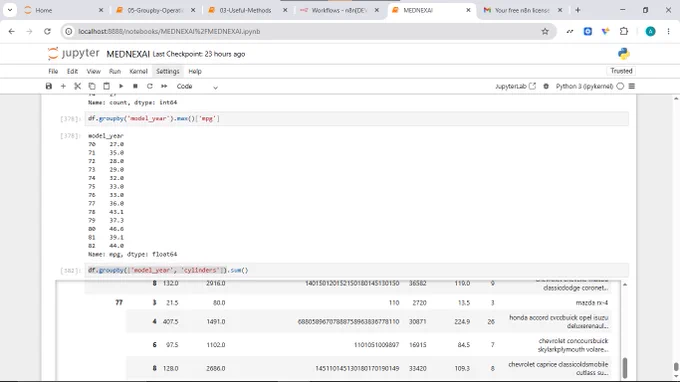This screenshot has width=680, height=382.
Task: Save the notebook with the floppy disk icon
Action: [x=49, y=86]
